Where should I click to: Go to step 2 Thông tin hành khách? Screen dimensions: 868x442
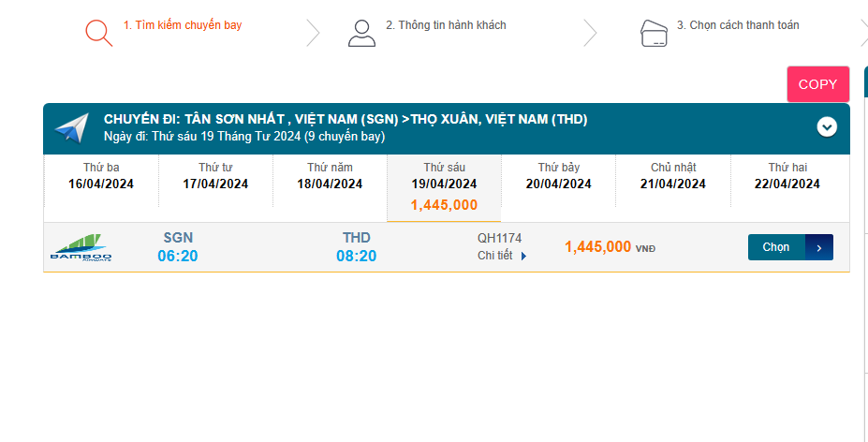pos(446,25)
